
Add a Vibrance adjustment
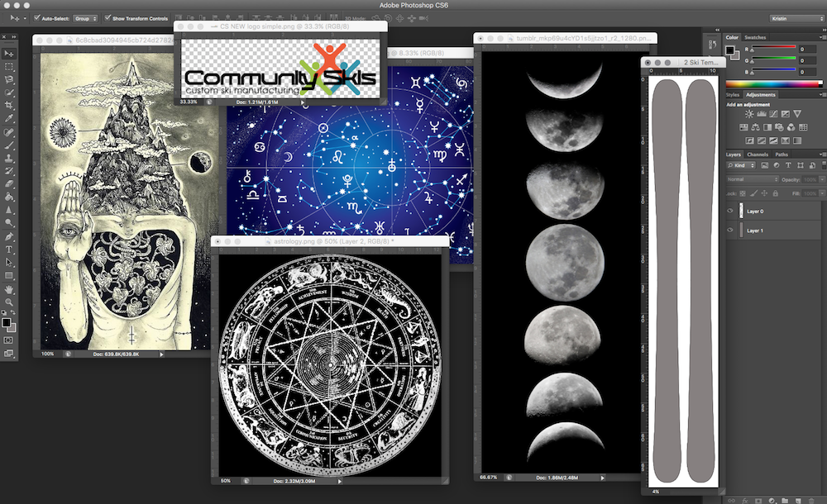click(797, 114)
